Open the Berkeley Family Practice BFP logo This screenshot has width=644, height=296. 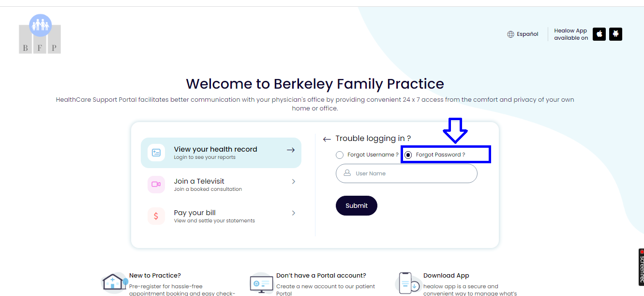[40, 33]
